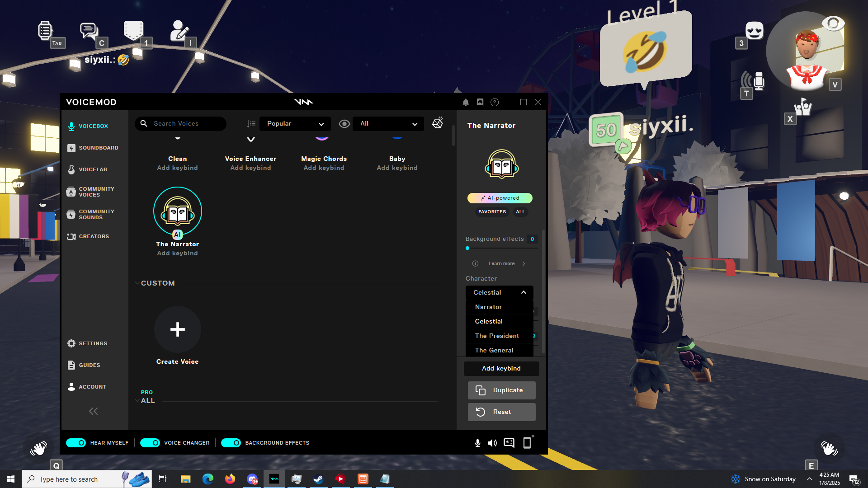Screen dimensions: 868x488
Task: Click the Search Voices input field
Action: tap(185, 124)
